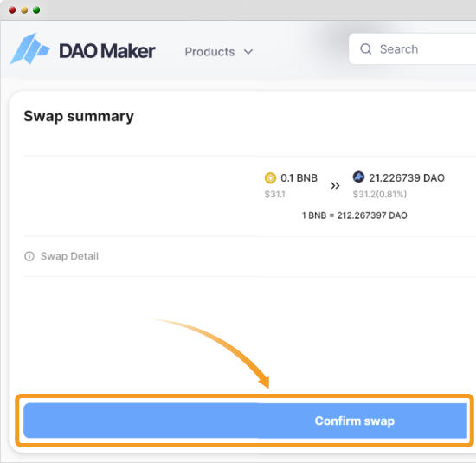Click the DAO Maker wordmark
Screen dimensions: 476x463
coord(106,51)
